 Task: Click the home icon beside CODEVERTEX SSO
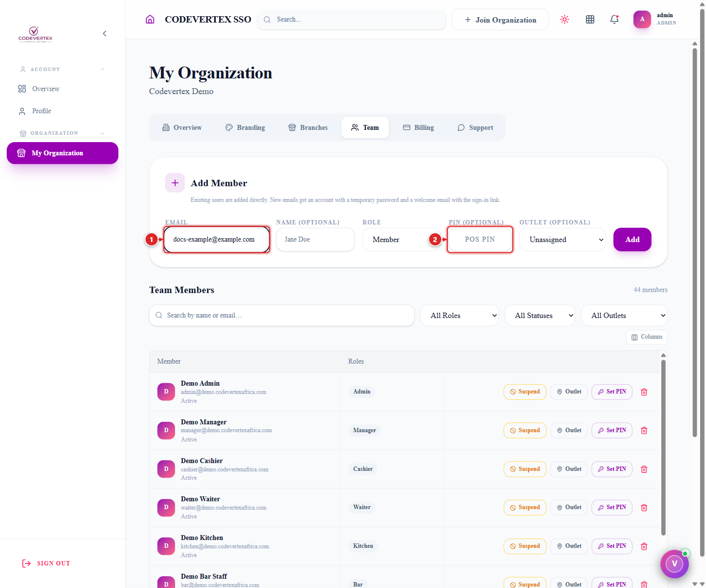pos(150,20)
